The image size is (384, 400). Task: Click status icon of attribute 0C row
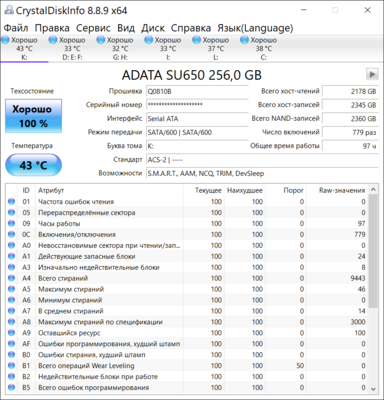[x=11, y=234]
